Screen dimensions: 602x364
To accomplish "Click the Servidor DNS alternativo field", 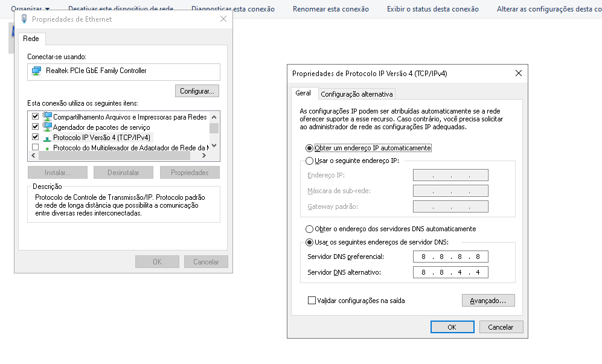I will (x=450, y=272).
